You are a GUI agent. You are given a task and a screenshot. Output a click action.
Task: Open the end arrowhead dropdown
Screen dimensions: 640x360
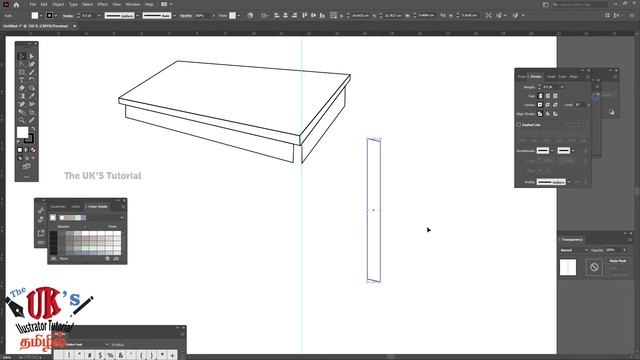point(573,151)
